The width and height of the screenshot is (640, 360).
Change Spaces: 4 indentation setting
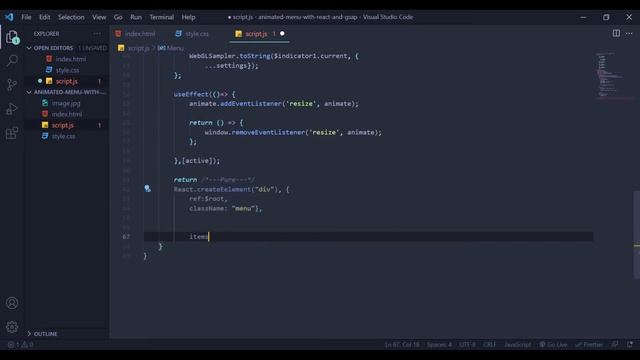pyautogui.click(x=439, y=344)
